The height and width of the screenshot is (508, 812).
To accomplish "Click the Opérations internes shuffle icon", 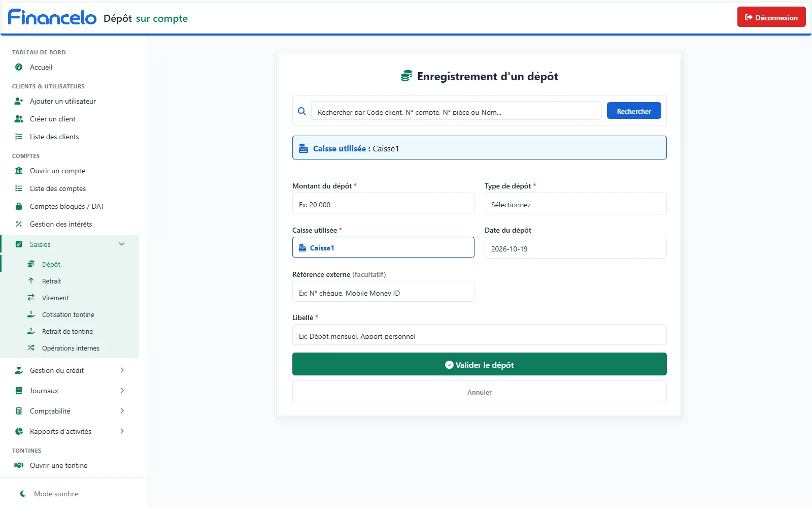I will click(x=31, y=348).
